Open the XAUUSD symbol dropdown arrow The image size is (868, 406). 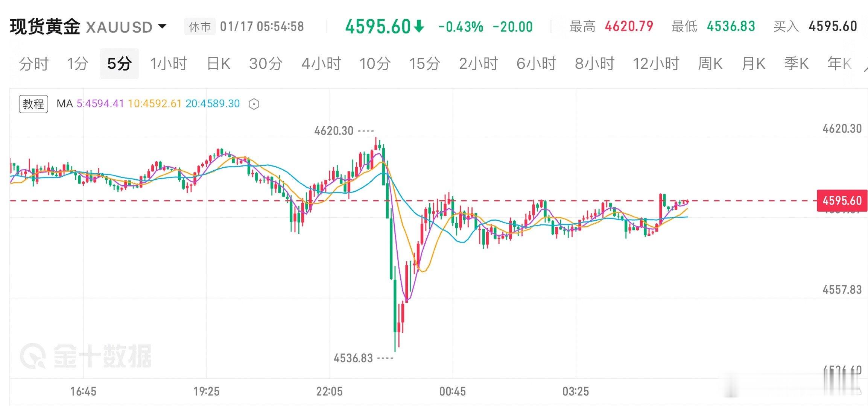[x=161, y=26]
